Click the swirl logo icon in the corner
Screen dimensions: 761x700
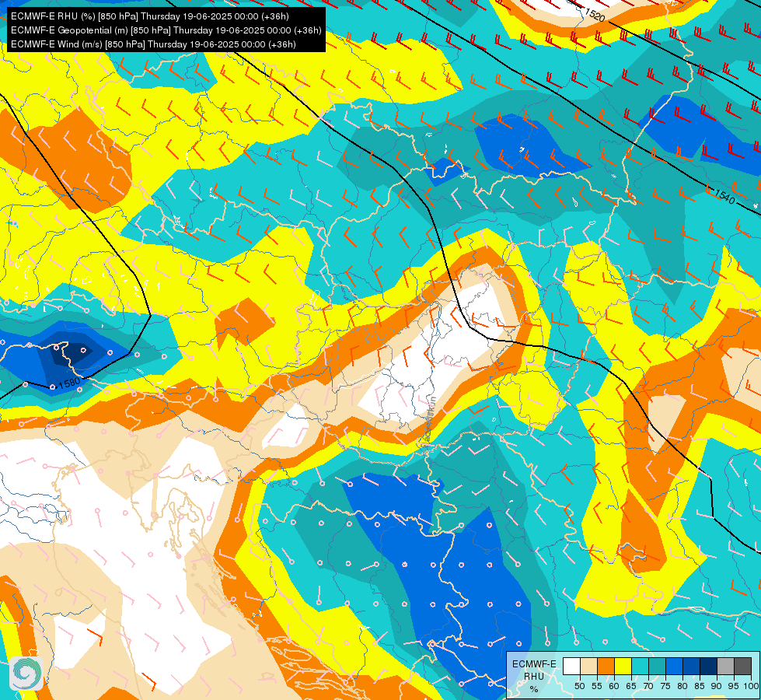(x=26, y=674)
